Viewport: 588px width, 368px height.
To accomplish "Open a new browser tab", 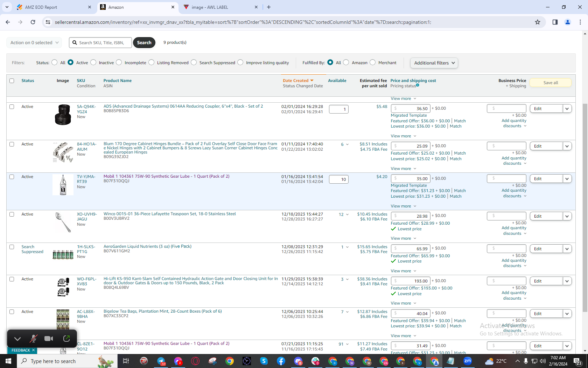I will pyautogui.click(x=269, y=7).
